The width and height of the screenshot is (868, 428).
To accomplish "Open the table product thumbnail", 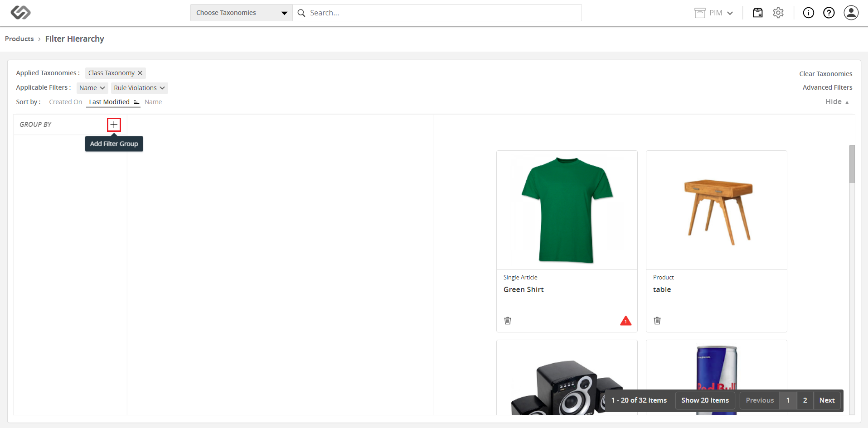I will coord(717,210).
